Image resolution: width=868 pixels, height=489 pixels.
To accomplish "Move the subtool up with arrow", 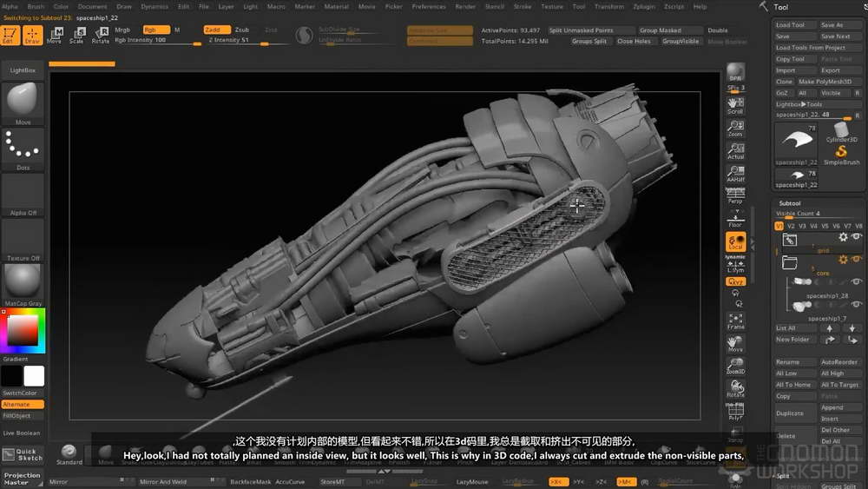I will tap(829, 328).
